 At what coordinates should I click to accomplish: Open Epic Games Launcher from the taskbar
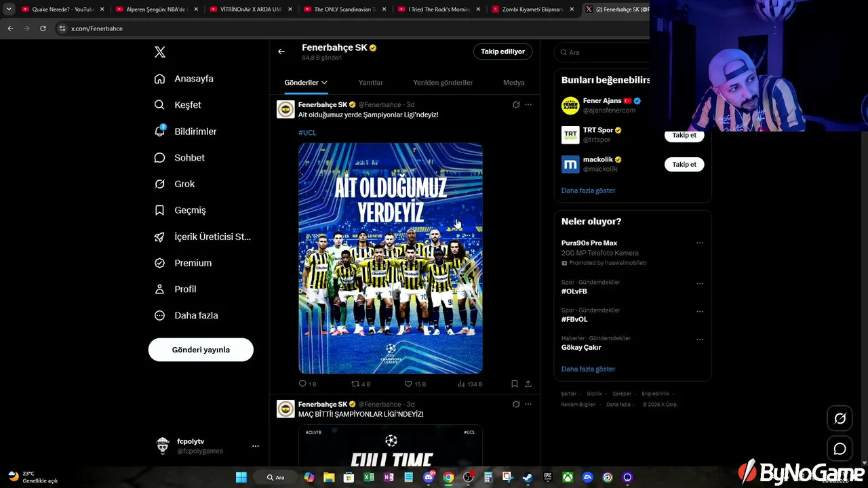547,477
